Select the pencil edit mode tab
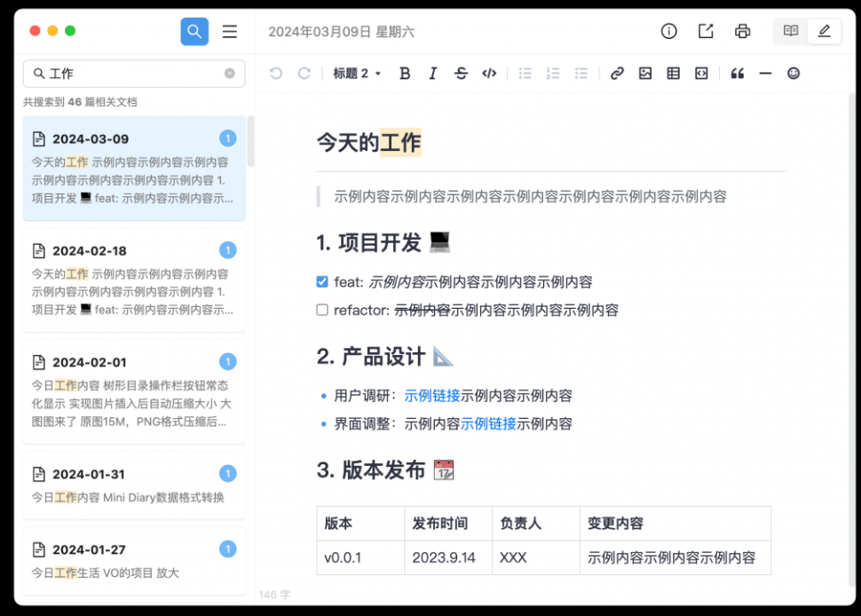Viewport: 861px width, 616px height. (824, 30)
